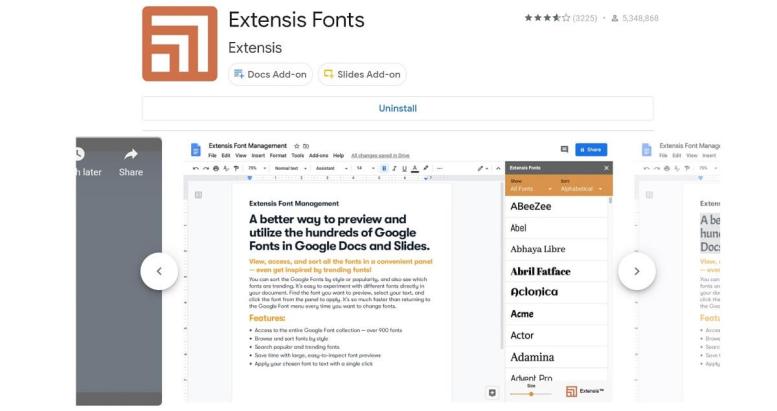The height and width of the screenshot is (411, 777).
Task: Open the View menu in Docs
Action: point(241,155)
